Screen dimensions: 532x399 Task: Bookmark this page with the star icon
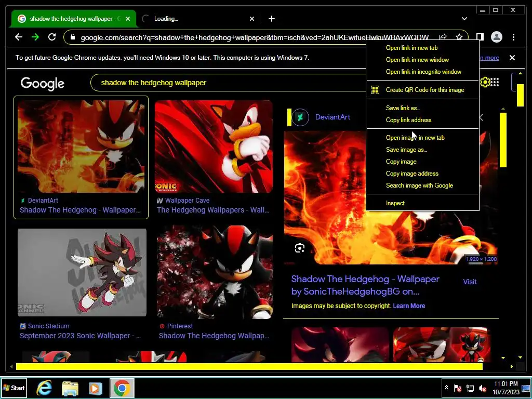pos(459,37)
